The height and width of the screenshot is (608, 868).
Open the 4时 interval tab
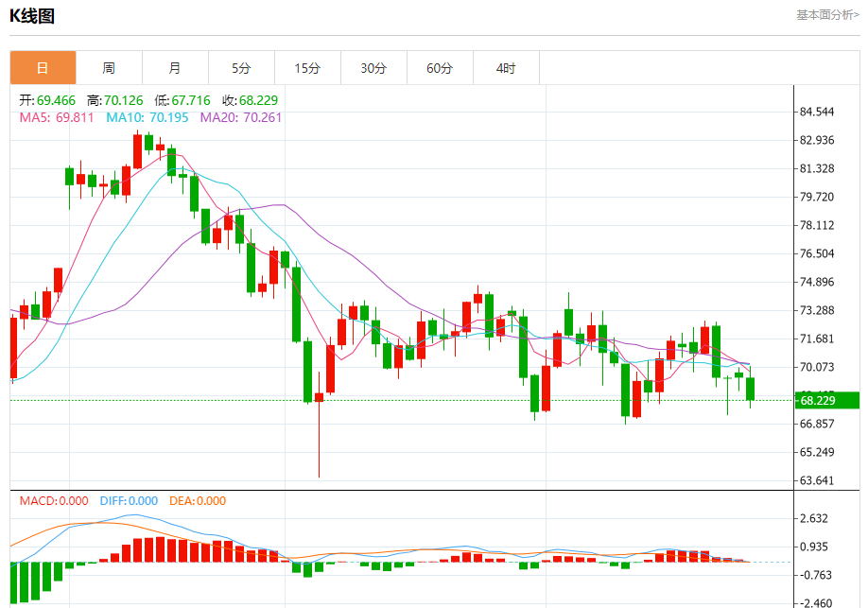coord(506,67)
